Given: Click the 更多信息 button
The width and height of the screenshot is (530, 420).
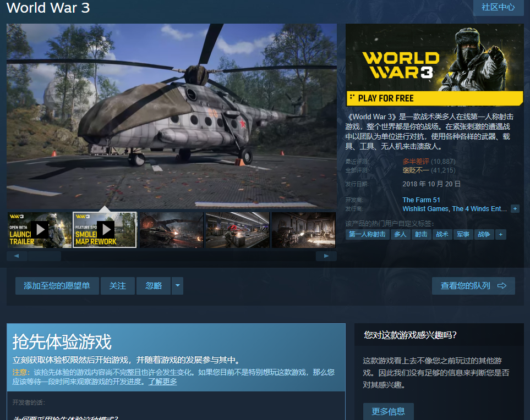Looking at the screenshot, I should 389,412.
